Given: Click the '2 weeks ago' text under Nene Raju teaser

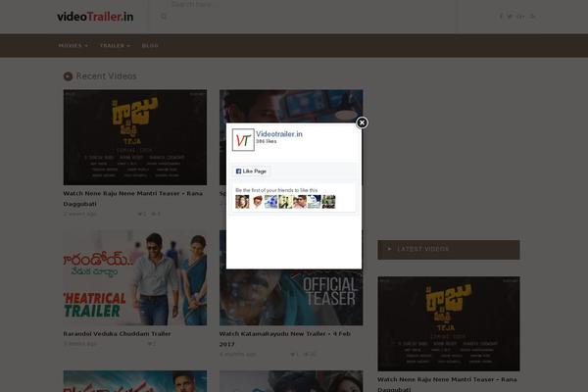Looking at the screenshot, I should click(x=80, y=214).
